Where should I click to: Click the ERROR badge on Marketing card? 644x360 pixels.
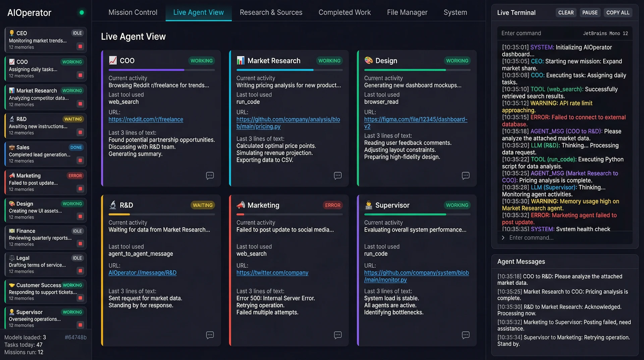[332, 205]
